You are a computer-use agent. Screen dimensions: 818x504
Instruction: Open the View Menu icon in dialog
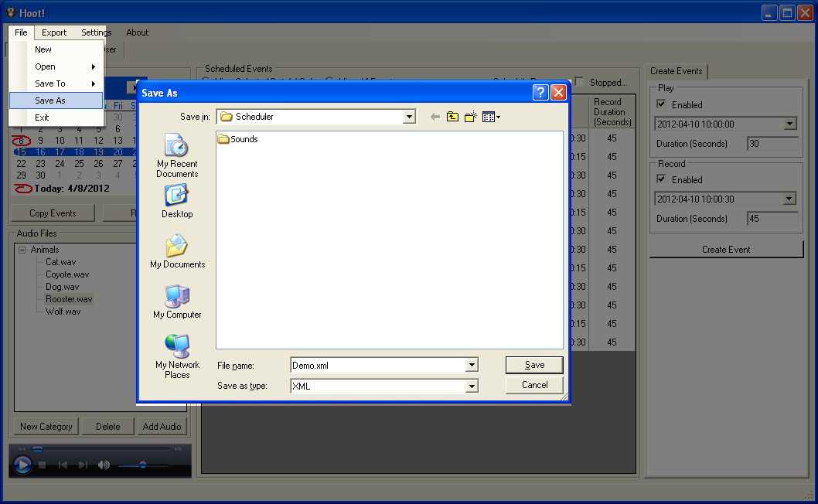click(x=491, y=117)
